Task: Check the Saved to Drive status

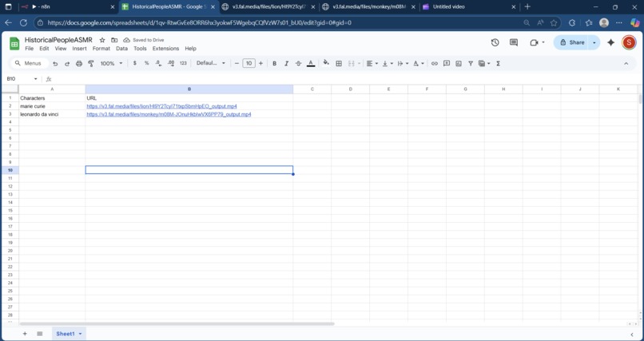Action: pos(144,40)
